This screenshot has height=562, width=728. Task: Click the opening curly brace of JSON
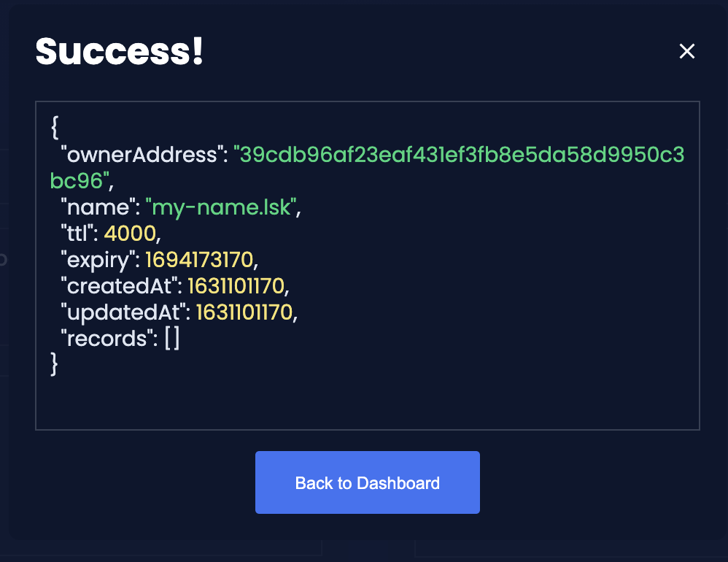55,128
